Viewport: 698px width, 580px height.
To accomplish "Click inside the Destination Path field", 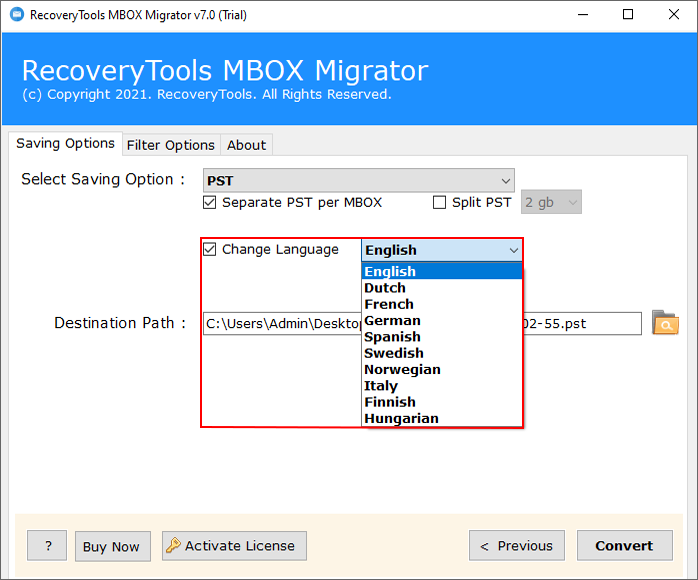I will (422, 324).
